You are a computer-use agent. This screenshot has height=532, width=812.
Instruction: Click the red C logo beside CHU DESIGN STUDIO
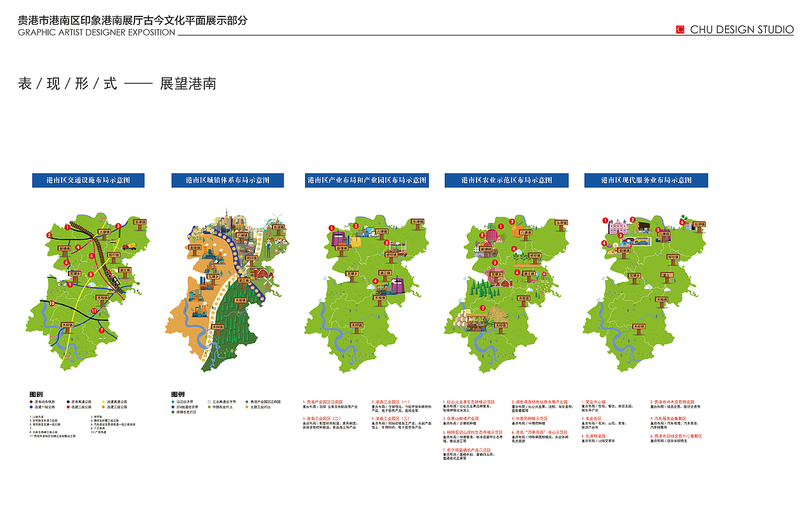[680, 29]
